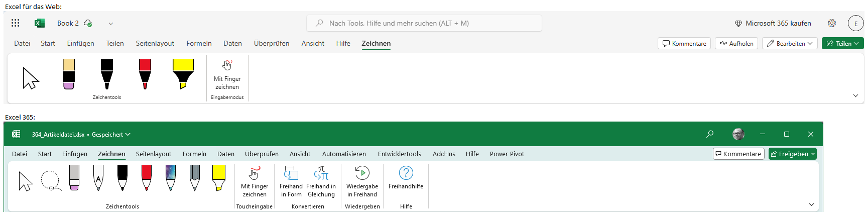Open the user profile photo in title bar

coord(738,134)
